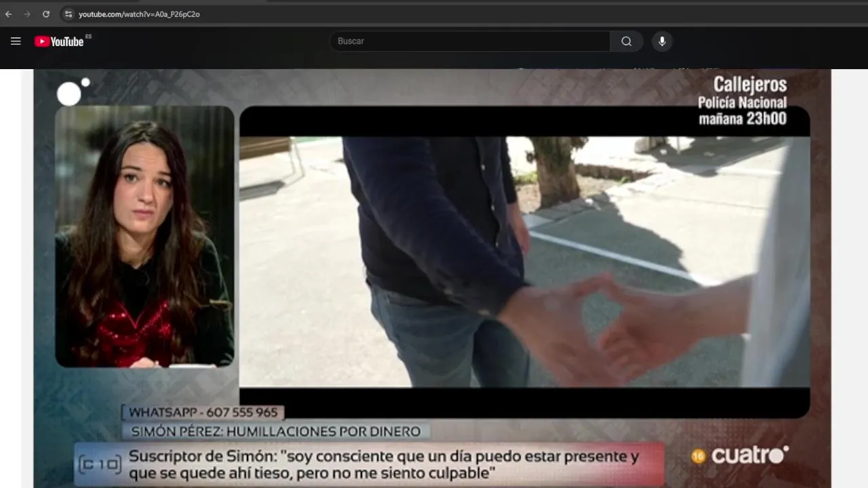Focus the Buscar search field
The height and width of the screenshot is (488, 868).
pos(470,41)
